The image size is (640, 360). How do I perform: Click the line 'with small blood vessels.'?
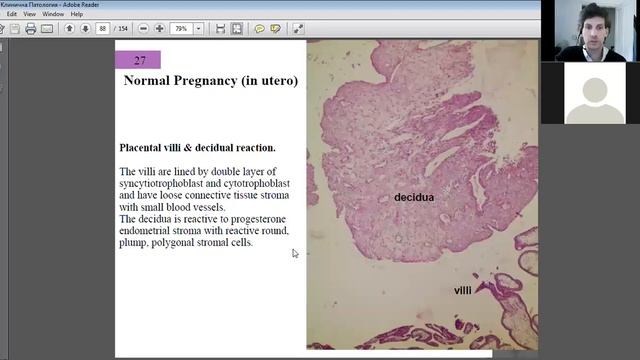click(x=172, y=207)
